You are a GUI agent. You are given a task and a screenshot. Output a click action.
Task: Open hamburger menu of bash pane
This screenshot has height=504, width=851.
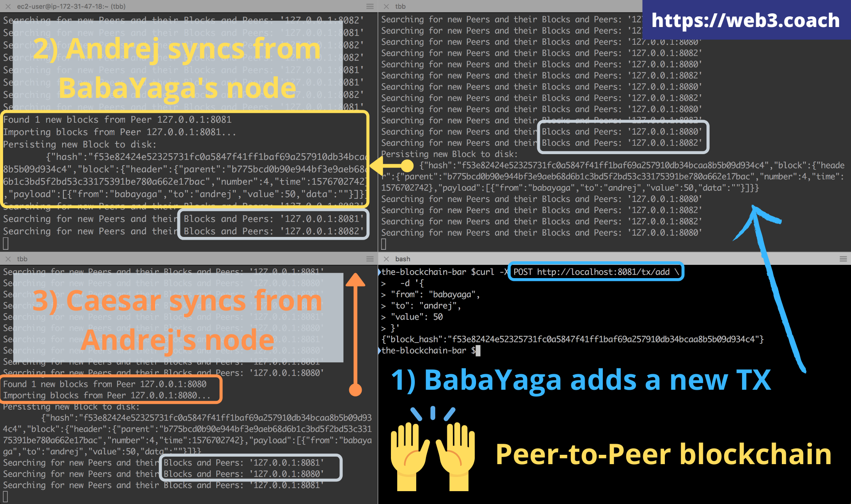coord(843,259)
